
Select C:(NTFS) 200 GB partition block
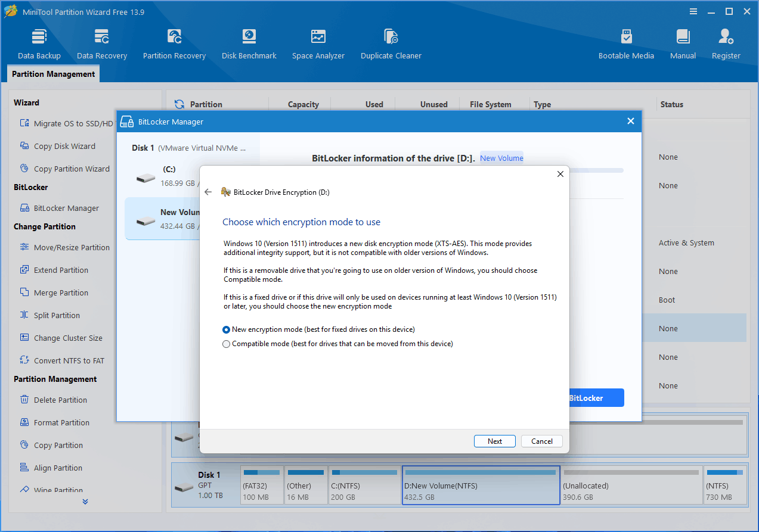[x=365, y=486]
